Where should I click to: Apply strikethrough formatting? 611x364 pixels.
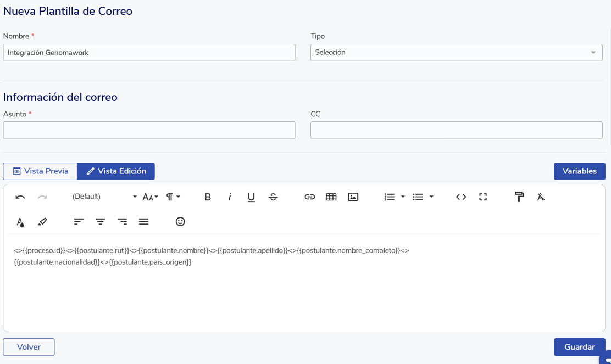tap(273, 197)
